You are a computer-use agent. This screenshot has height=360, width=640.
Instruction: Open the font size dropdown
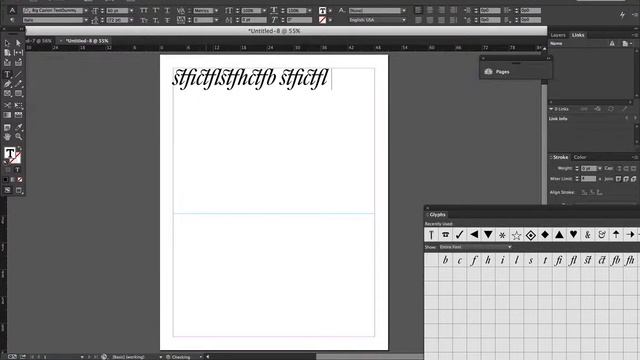pos(131,11)
